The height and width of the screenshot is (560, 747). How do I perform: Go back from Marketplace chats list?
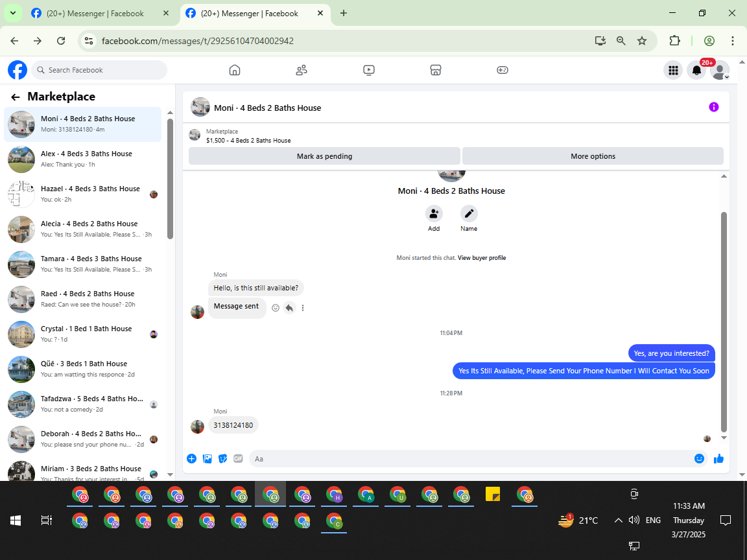click(16, 97)
